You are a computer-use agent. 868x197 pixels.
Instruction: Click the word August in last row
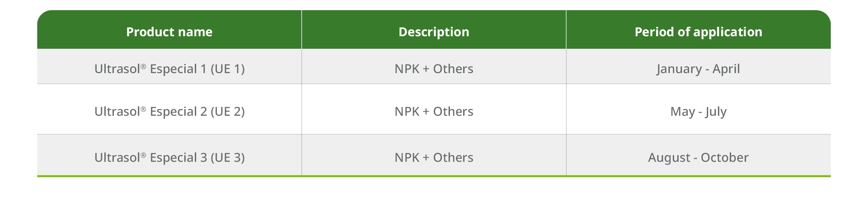pyautogui.click(x=669, y=158)
